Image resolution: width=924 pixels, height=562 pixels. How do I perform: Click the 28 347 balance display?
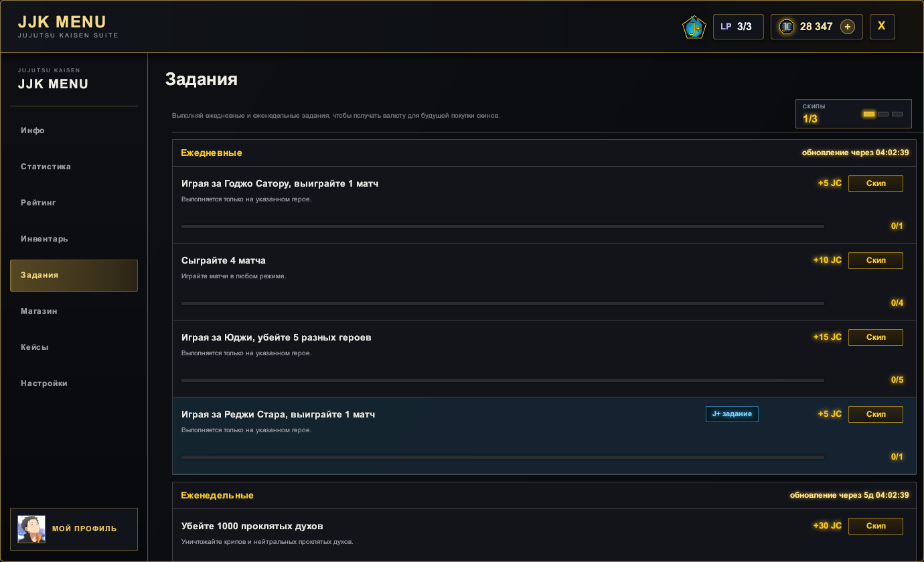point(816,27)
